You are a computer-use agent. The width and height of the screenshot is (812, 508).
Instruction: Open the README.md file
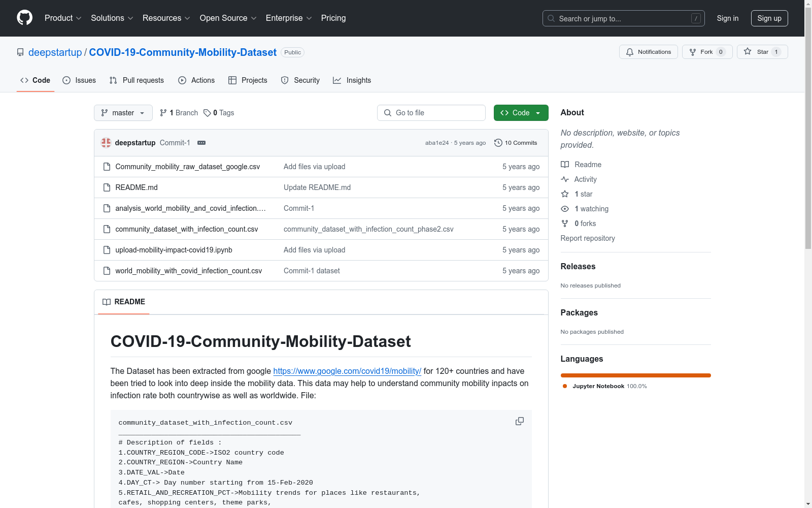pyautogui.click(x=137, y=187)
